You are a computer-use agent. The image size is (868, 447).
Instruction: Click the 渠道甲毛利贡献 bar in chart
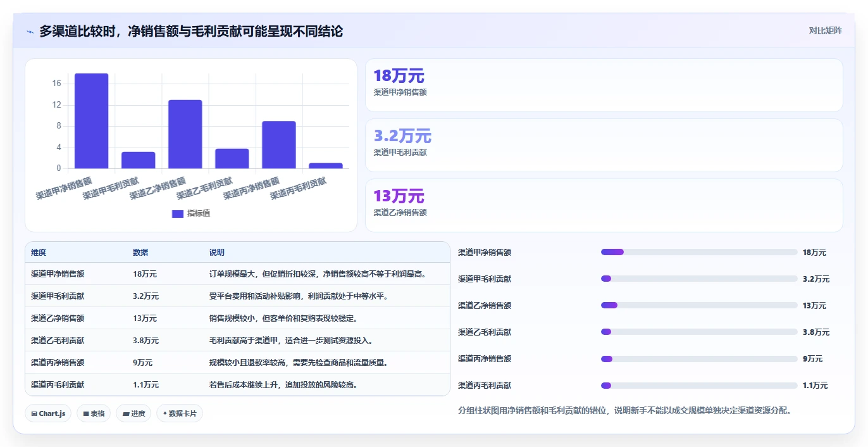coord(139,160)
